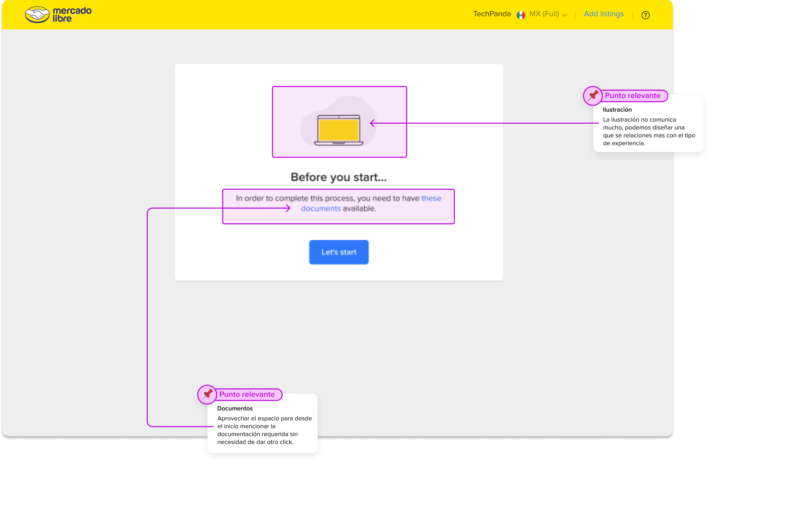
Task: Click the Let's start button
Action: (339, 252)
